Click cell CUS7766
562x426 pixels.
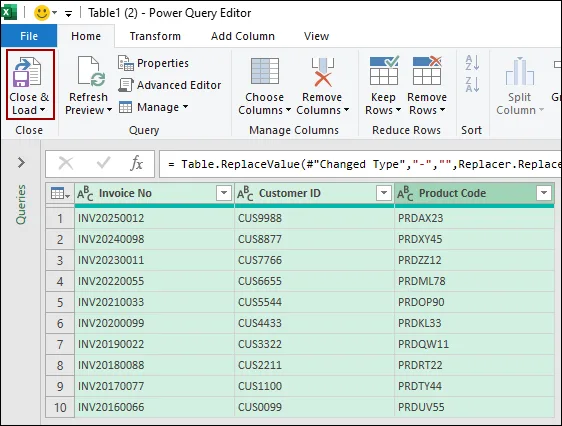(314, 260)
